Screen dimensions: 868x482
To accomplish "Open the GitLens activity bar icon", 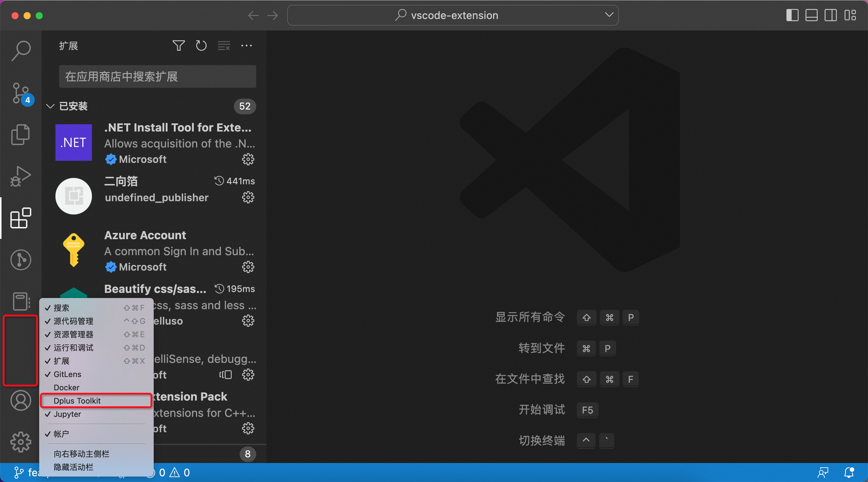I will 21,260.
